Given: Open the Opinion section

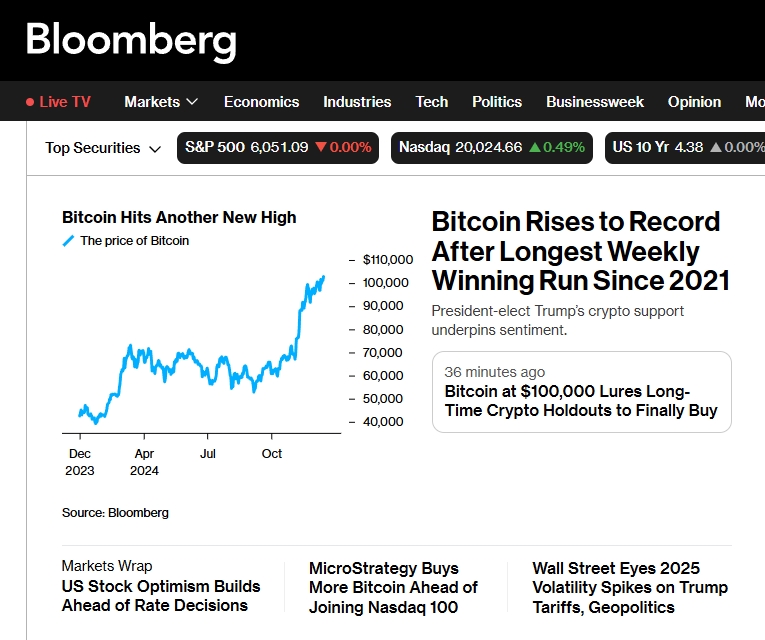Looking at the screenshot, I should coord(694,102).
